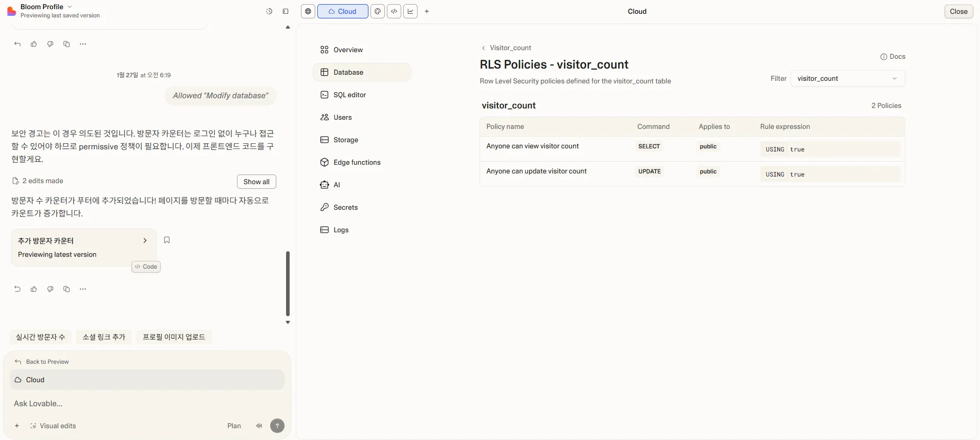Open more options above the timestamp
Image resolution: width=980 pixels, height=440 pixels.
pyautogui.click(x=83, y=44)
